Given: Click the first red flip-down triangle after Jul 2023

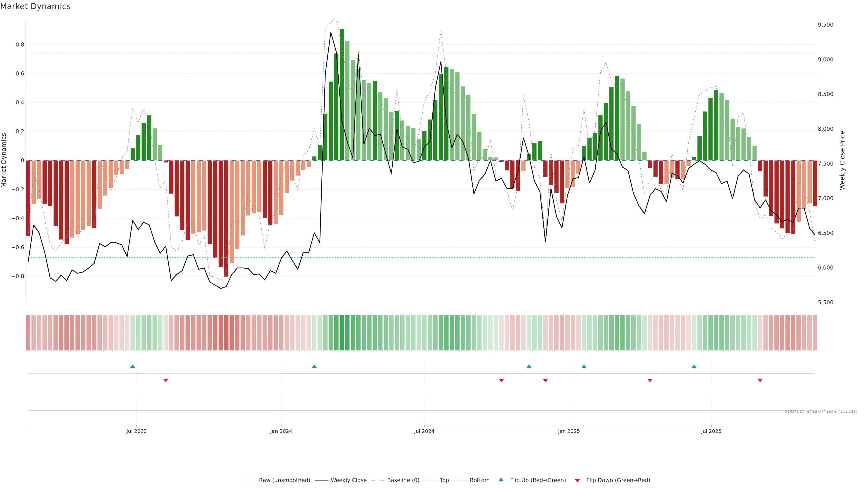Looking at the screenshot, I should pyautogui.click(x=166, y=380).
